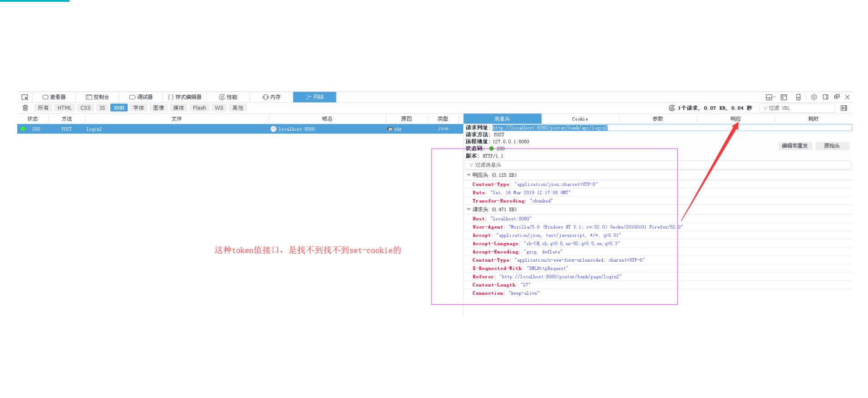
Task: Sort by 文件 file column header
Action: click(177, 119)
